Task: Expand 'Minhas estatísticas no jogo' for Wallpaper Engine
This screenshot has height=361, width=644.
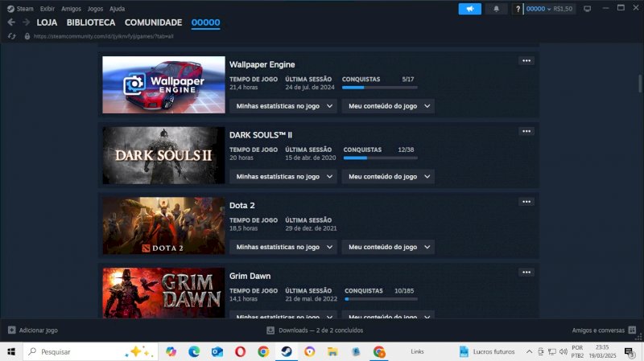Action: pyautogui.click(x=283, y=106)
